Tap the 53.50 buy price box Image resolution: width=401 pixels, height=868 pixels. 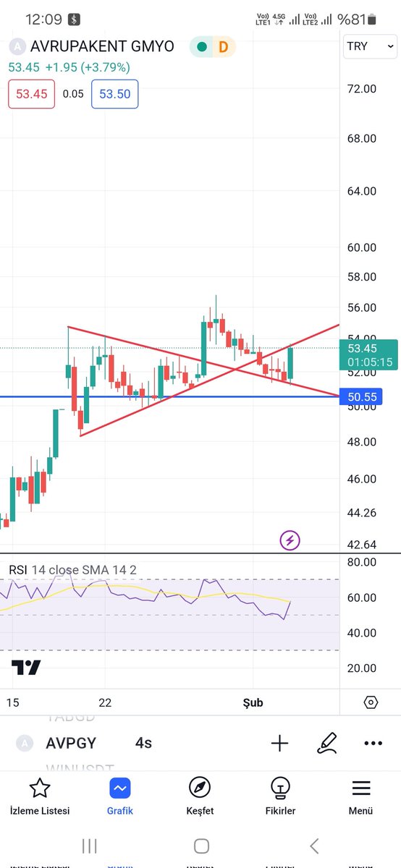click(114, 94)
